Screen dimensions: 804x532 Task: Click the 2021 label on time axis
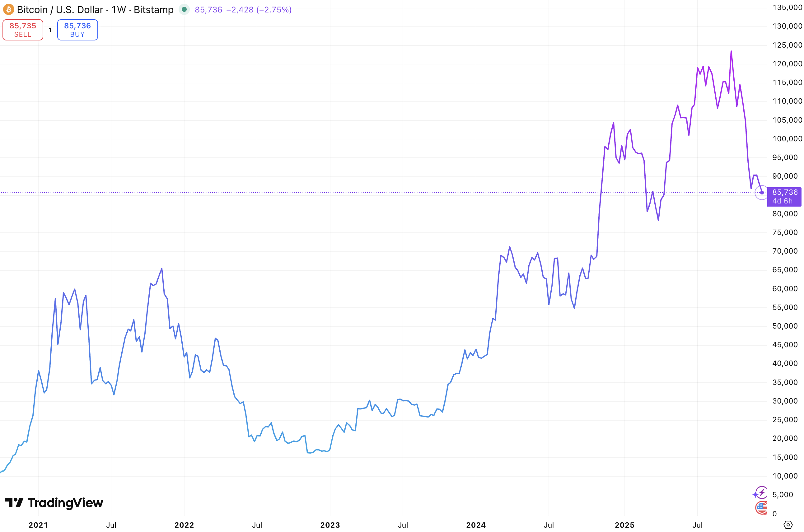coord(38,525)
